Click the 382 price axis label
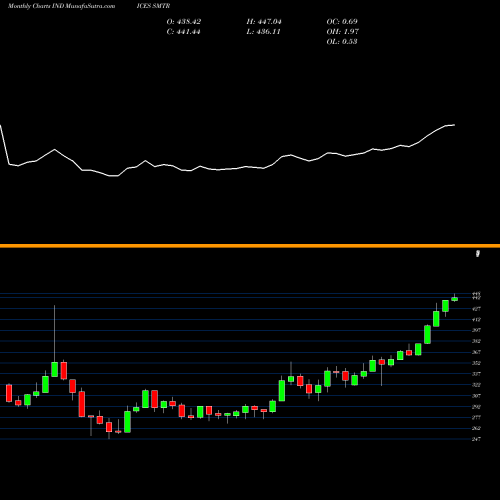500x500 pixels. 477,341
